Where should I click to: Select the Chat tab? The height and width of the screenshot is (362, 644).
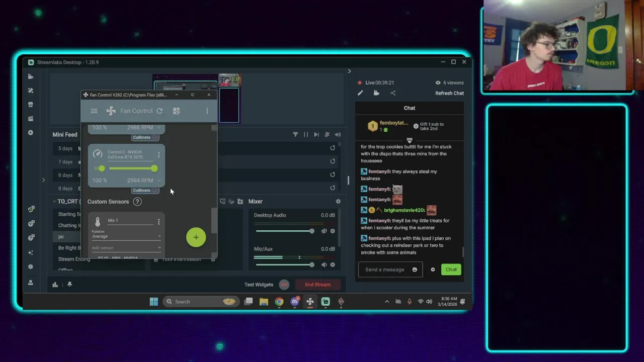(x=410, y=108)
